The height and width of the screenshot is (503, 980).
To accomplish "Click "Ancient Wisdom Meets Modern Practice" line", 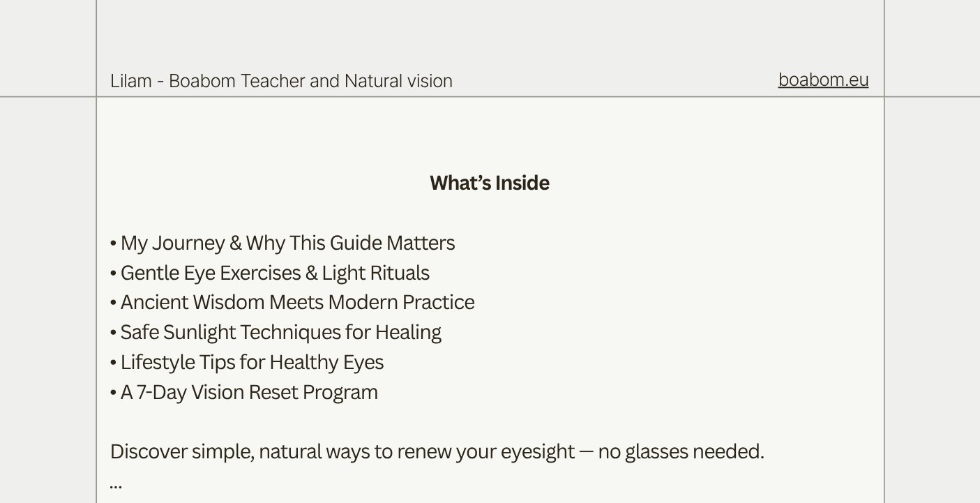I will point(292,302).
